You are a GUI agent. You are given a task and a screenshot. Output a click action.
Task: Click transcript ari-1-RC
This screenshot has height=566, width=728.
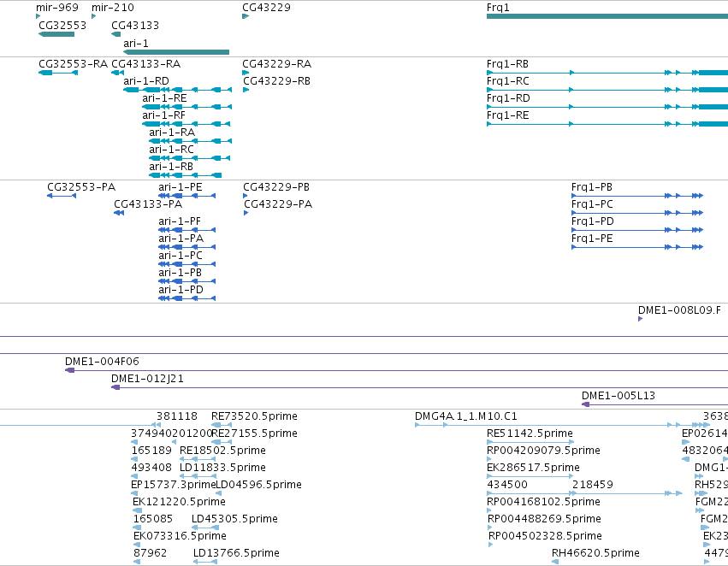(189, 158)
